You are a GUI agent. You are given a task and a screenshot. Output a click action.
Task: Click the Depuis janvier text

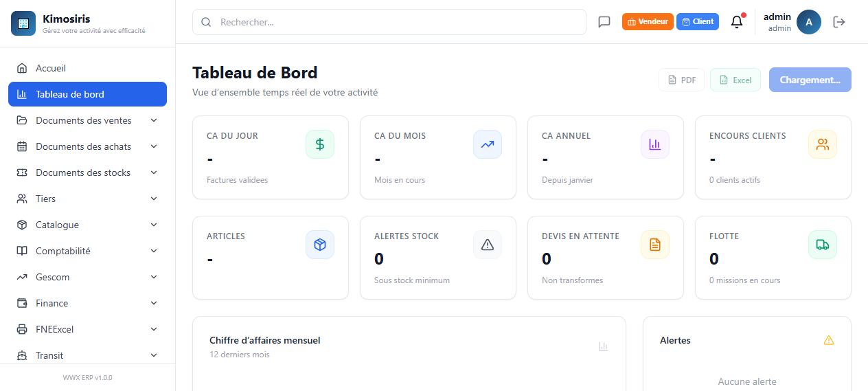tap(567, 180)
